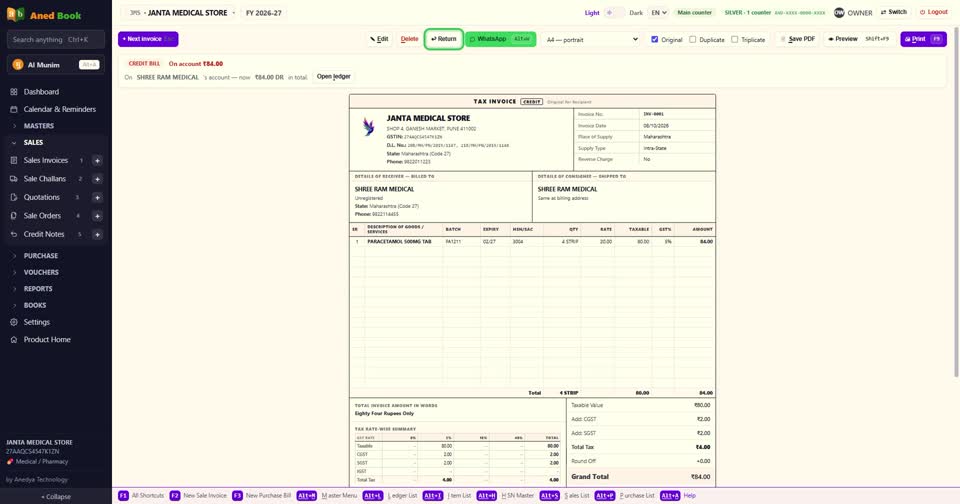Add new Credit Note via plus icon

tap(97, 234)
